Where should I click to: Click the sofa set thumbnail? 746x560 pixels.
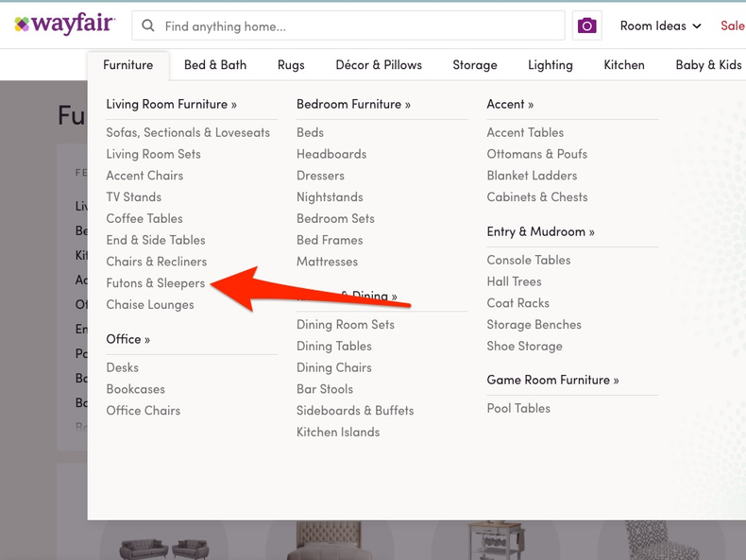(164, 548)
